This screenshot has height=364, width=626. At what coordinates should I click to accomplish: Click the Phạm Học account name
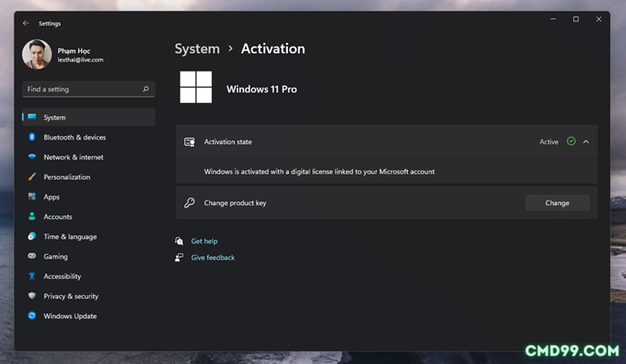(x=74, y=51)
